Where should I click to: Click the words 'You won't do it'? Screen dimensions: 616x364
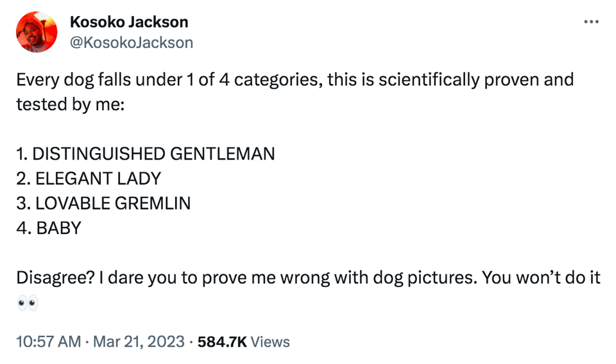540,277
